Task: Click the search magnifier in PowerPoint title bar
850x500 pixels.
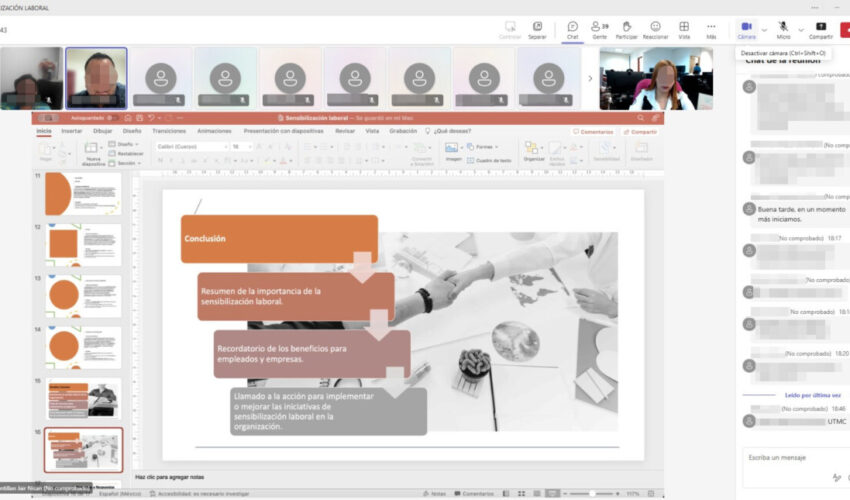Action: (641, 118)
